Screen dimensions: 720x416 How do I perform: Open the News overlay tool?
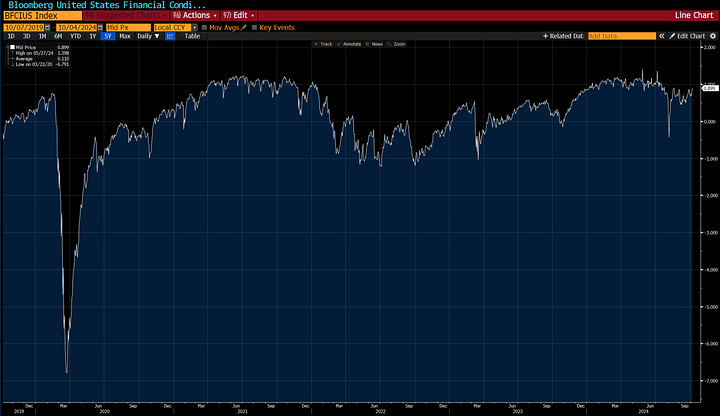[374, 44]
